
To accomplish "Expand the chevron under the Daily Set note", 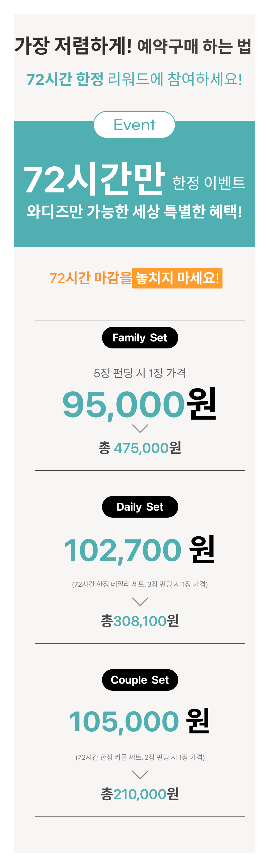I will coord(140,601).
